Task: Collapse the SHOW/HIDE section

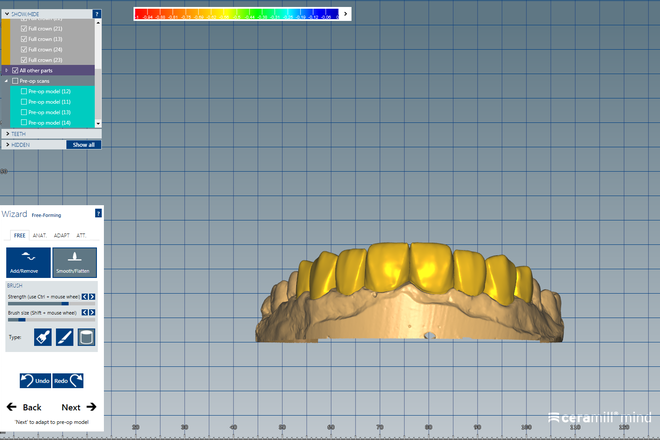Action: tap(7, 14)
